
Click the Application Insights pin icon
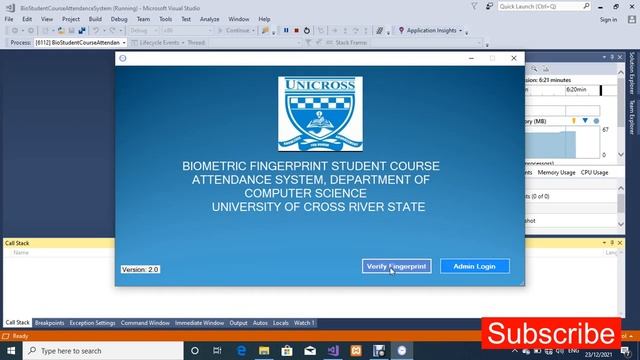[x=401, y=30]
